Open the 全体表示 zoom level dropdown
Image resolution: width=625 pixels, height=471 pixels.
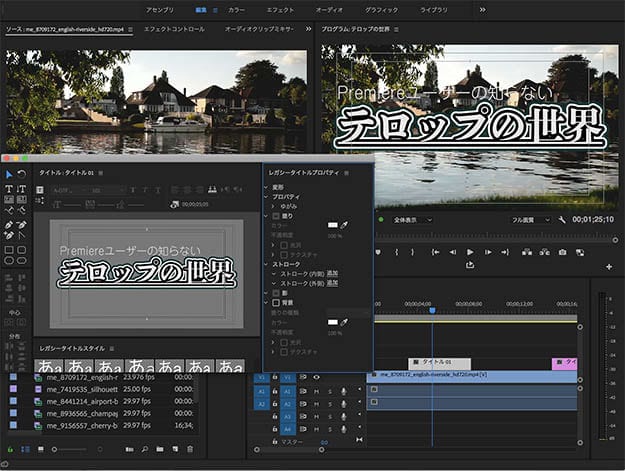click(x=412, y=220)
